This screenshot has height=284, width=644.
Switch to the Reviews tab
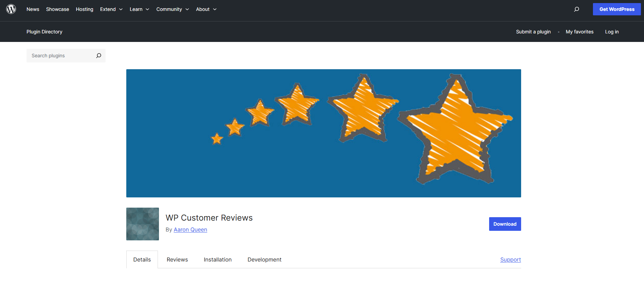[177, 259]
